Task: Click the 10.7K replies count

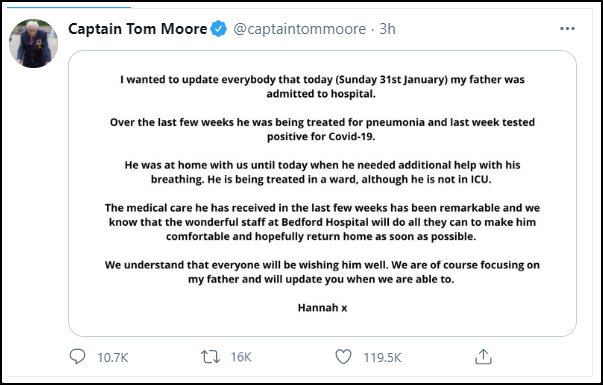Action: (x=112, y=357)
